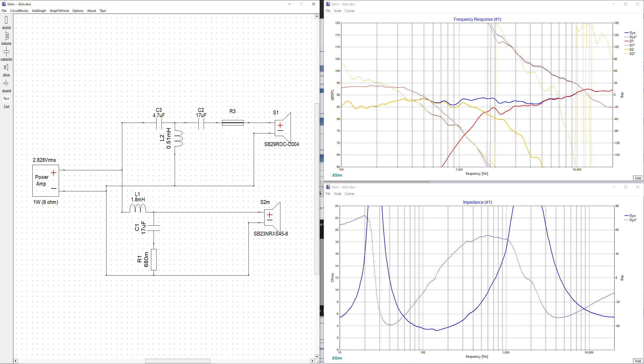This screenshot has width=644, height=364.
Task: Select the S2m SB23NRXS45-8 driver symbol
Action: click(272, 217)
